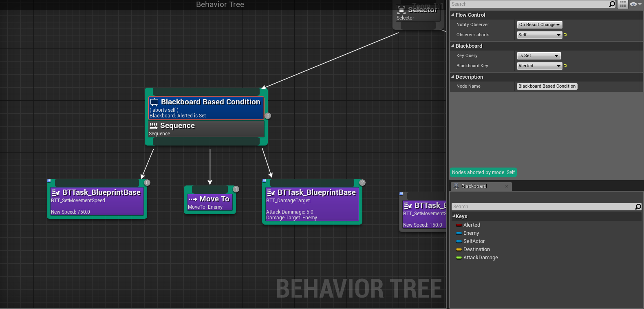Select the Move To task node

(x=210, y=203)
